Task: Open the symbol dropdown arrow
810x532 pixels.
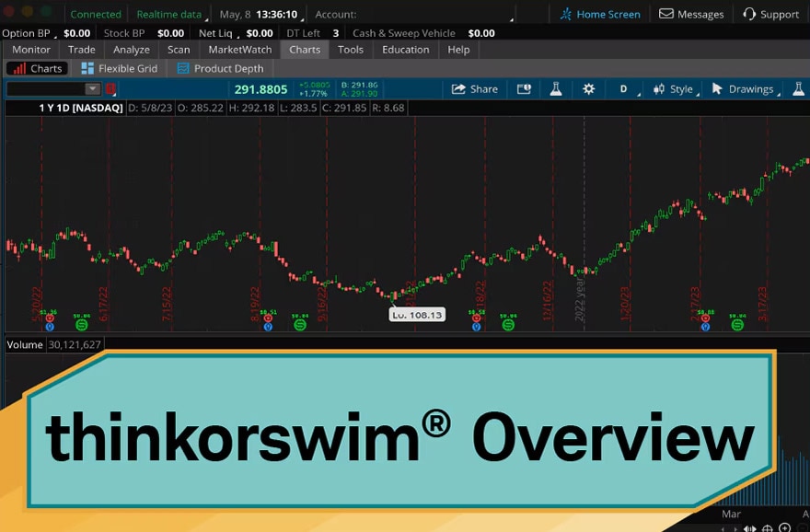Action: [x=91, y=89]
